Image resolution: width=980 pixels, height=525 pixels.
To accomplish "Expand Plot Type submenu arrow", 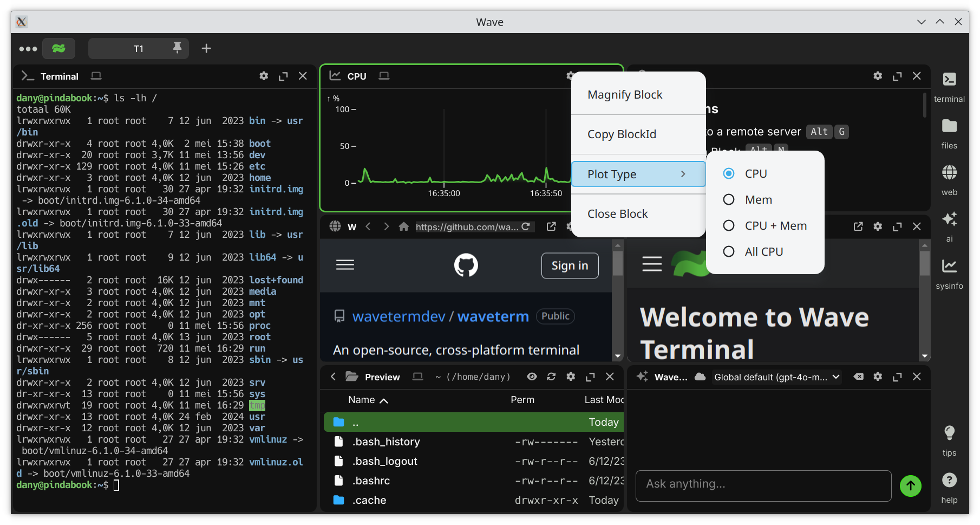I will pyautogui.click(x=683, y=174).
